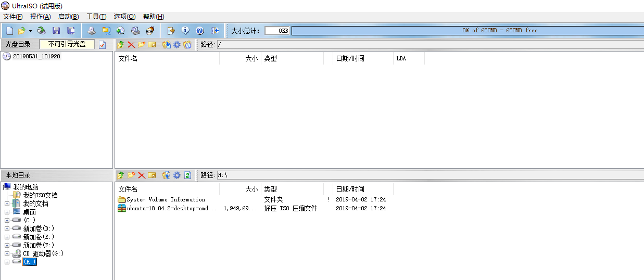This screenshot has height=280, width=644.
Task: Click the Exit door icon
Action: coord(214,31)
